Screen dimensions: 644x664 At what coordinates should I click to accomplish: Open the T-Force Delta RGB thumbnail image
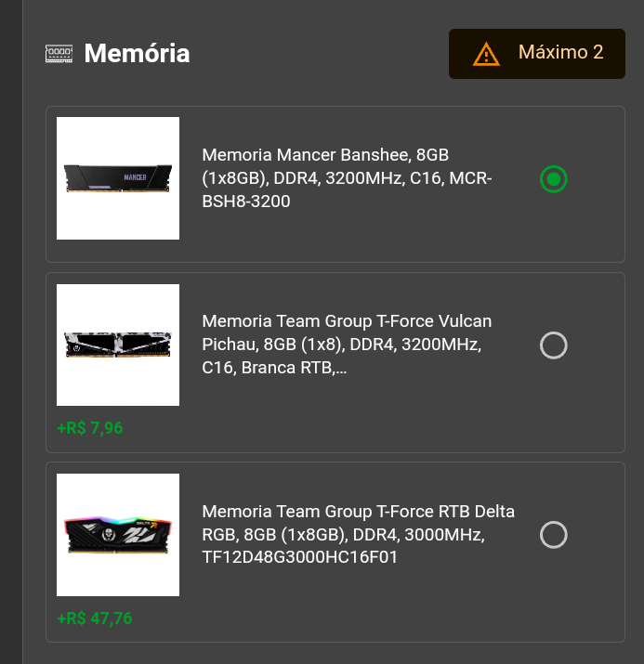coord(118,535)
